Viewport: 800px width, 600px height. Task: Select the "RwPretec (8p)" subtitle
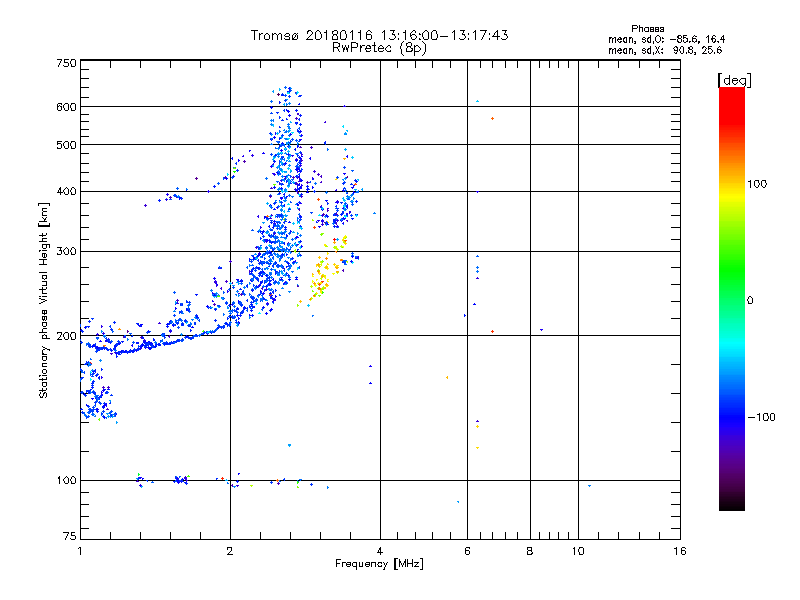[379, 48]
